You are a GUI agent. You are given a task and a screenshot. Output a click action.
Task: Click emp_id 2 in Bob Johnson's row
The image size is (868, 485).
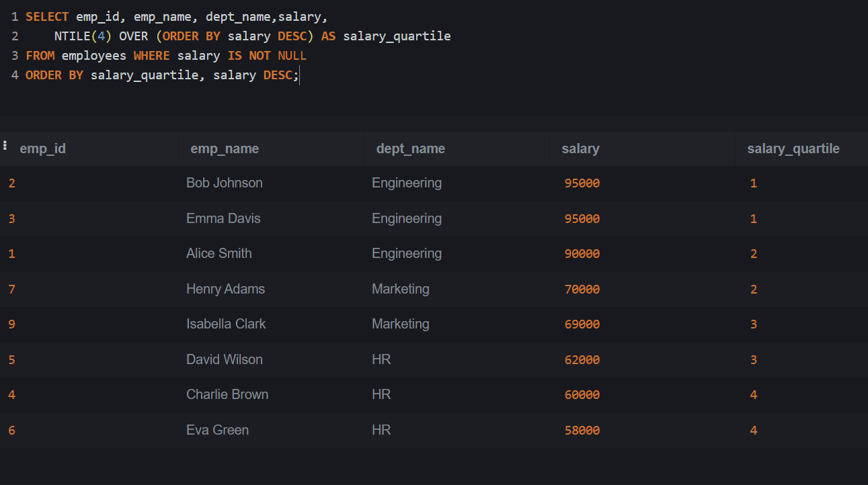[x=12, y=183]
